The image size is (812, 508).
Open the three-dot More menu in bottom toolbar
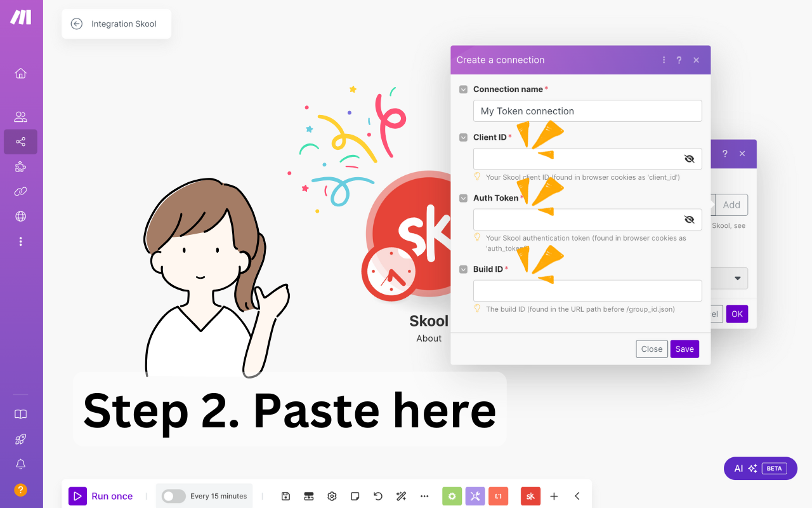[424, 496]
